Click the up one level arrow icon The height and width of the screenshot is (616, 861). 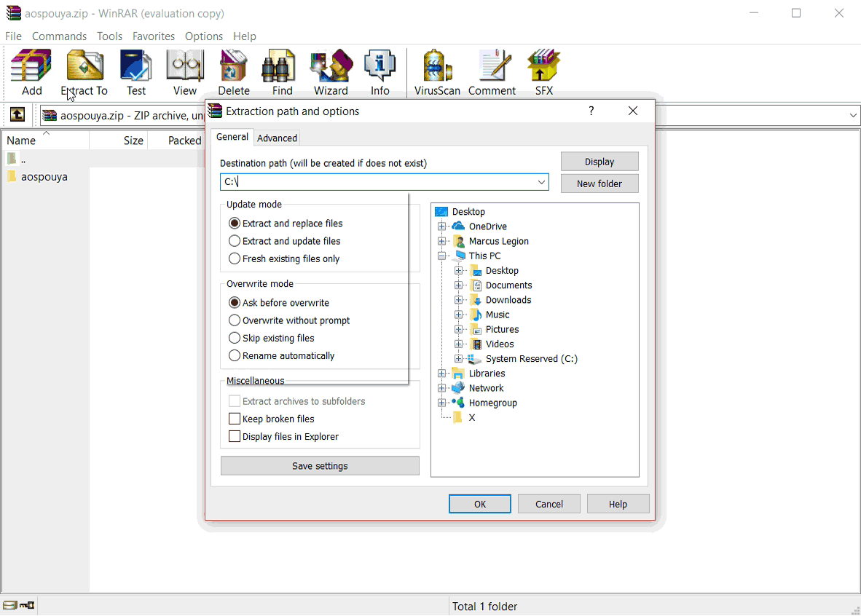tap(17, 115)
